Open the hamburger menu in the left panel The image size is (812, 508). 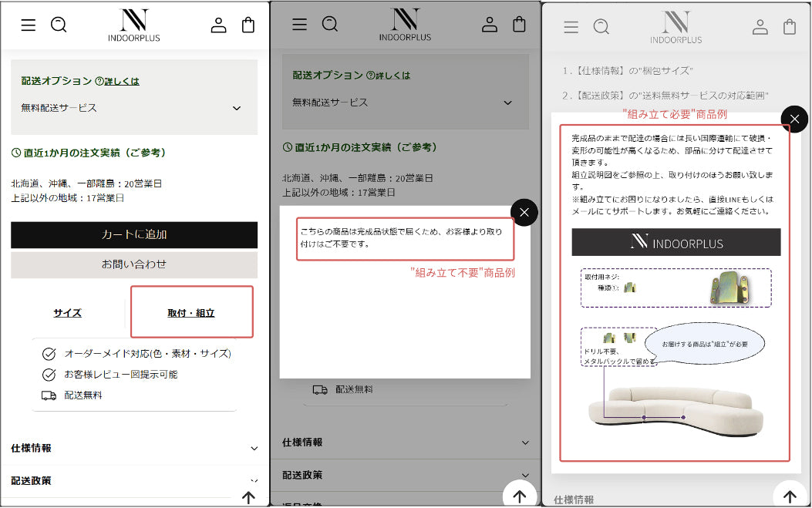[x=29, y=25]
